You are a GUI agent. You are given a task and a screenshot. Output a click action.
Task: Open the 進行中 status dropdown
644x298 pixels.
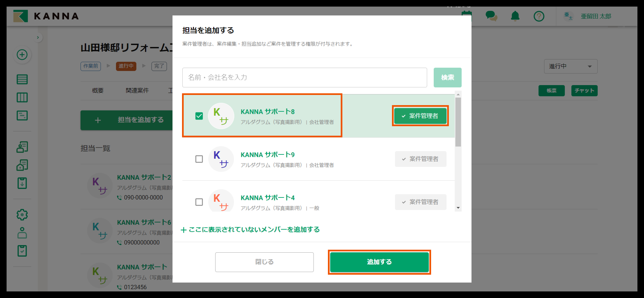tap(571, 66)
